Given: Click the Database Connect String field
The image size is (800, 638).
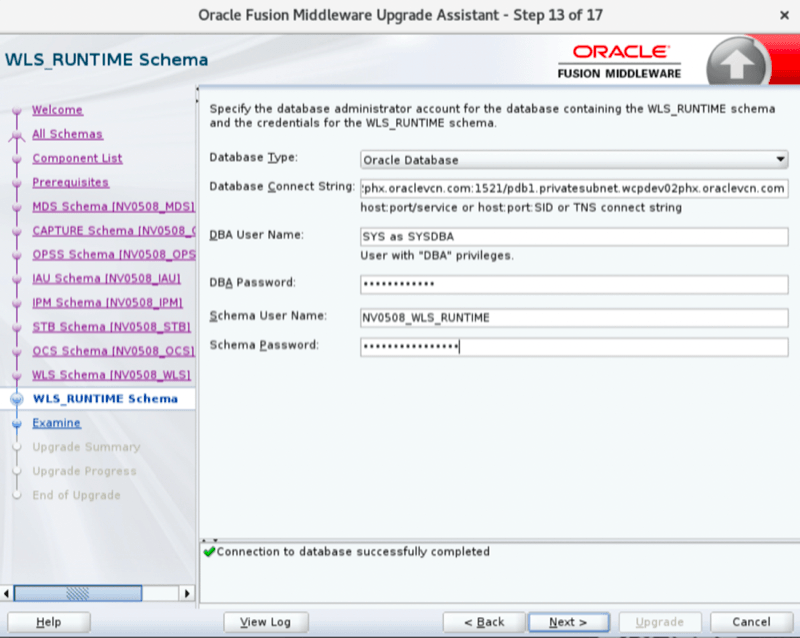Looking at the screenshot, I should pos(574,188).
